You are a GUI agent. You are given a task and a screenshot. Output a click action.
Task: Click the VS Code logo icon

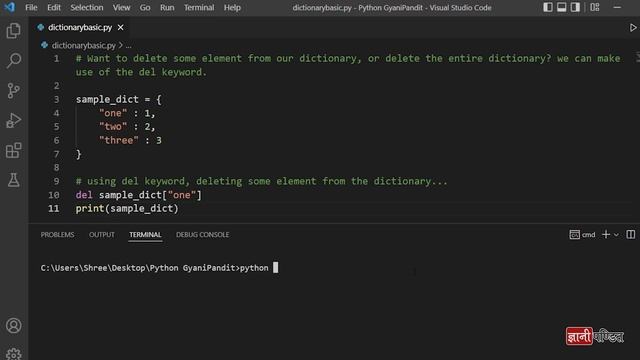(9, 7)
